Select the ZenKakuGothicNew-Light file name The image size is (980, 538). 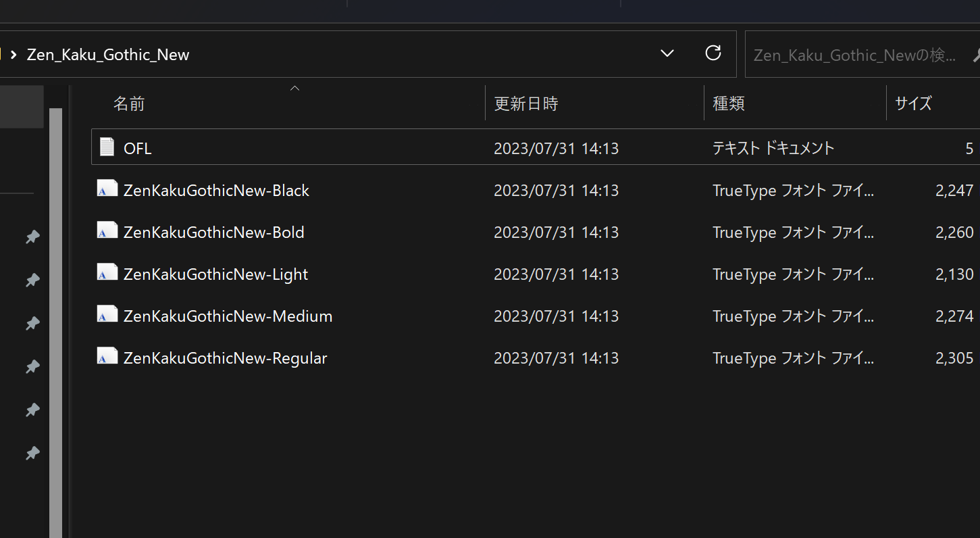(215, 274)
